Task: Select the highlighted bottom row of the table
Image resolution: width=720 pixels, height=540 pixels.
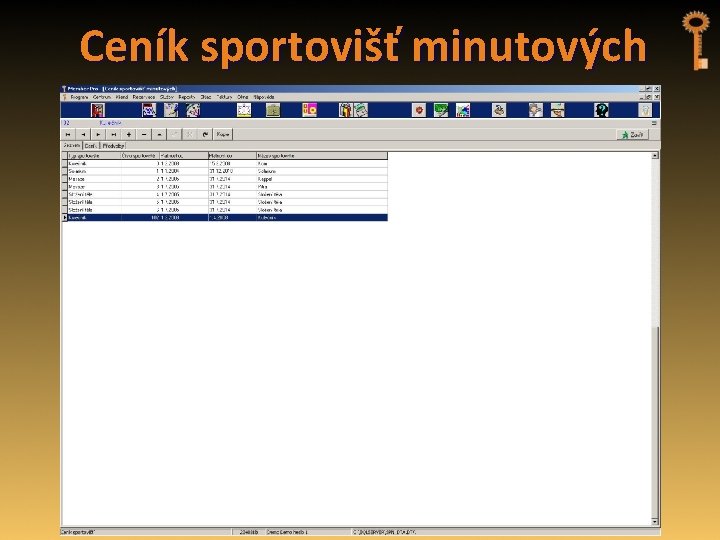Action: pyautogui.click(x=227, y=218)
